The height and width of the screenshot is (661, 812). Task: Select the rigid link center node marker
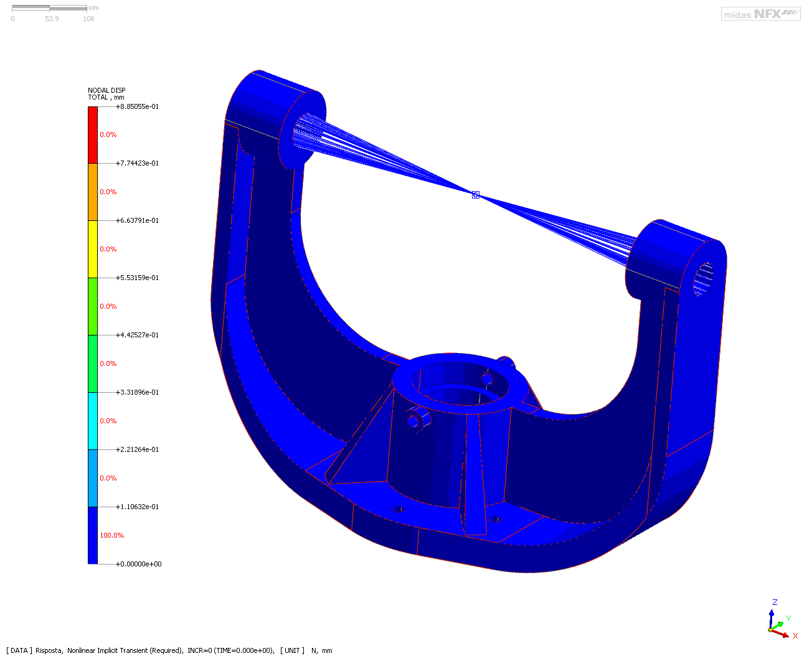pos(476,195)
